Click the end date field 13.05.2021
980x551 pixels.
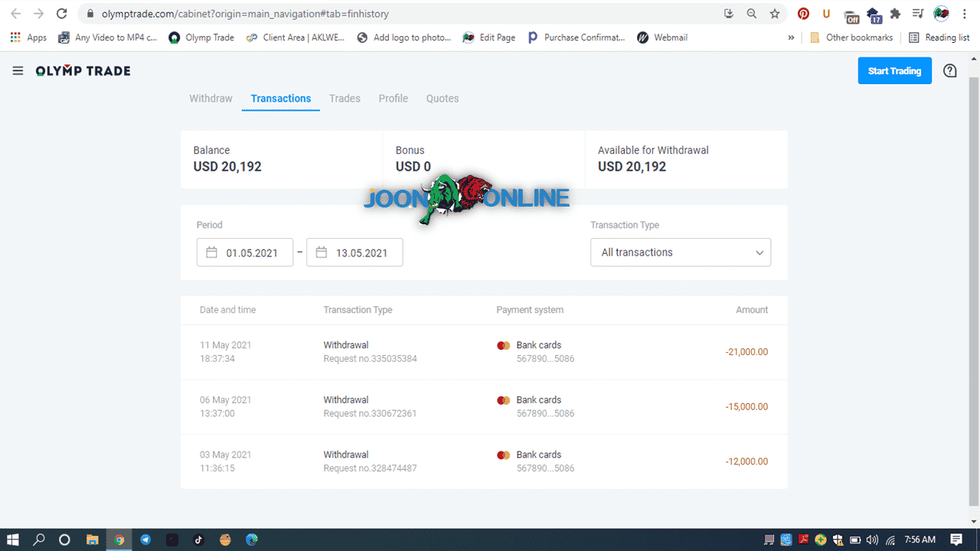click(x=354, y=253)
